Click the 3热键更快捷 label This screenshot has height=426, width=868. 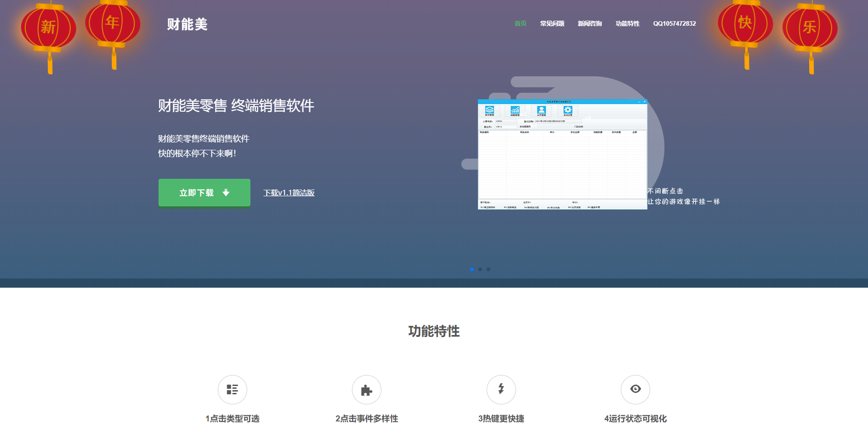[501, 419]
